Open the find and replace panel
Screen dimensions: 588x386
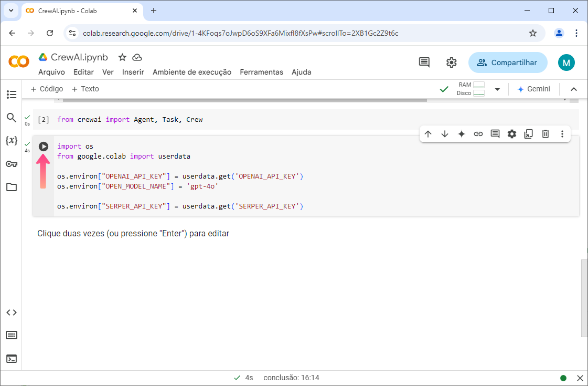pos(12,118)
